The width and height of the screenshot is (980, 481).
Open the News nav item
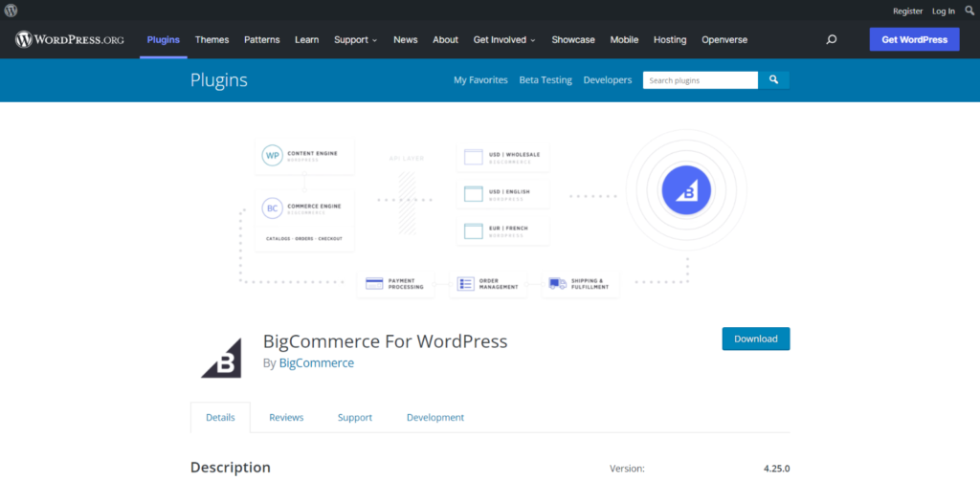point(406,39)
